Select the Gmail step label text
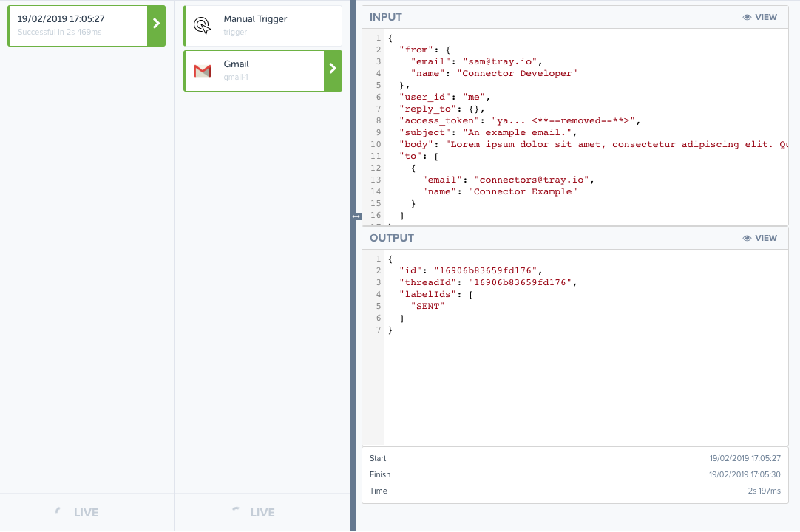Screen dimensions: 800x532 [237, 64]
